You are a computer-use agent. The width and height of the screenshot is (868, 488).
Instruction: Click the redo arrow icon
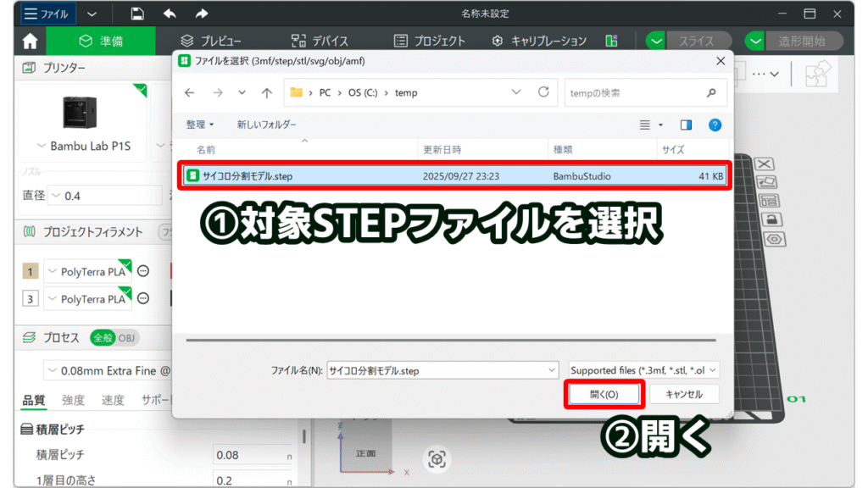tap(201, 14)
